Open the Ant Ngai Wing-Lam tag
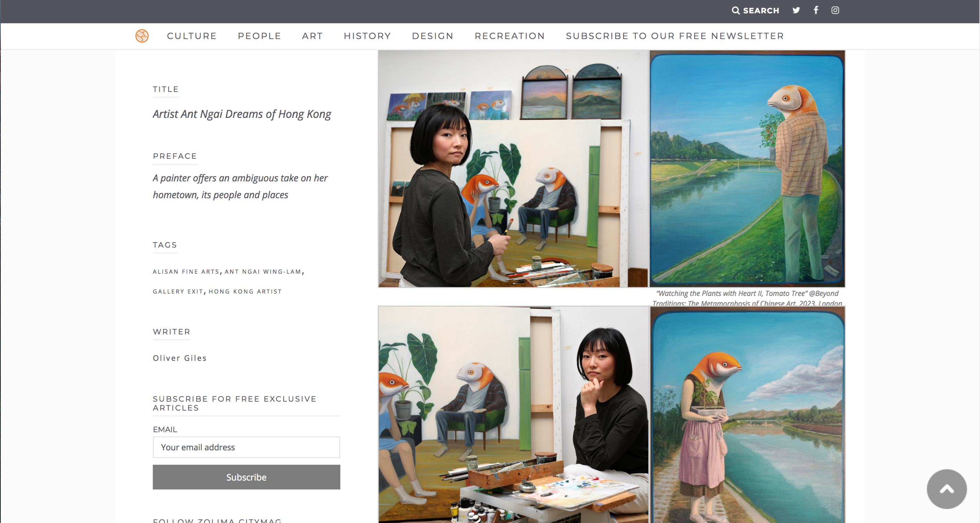 tap(263, 272)
